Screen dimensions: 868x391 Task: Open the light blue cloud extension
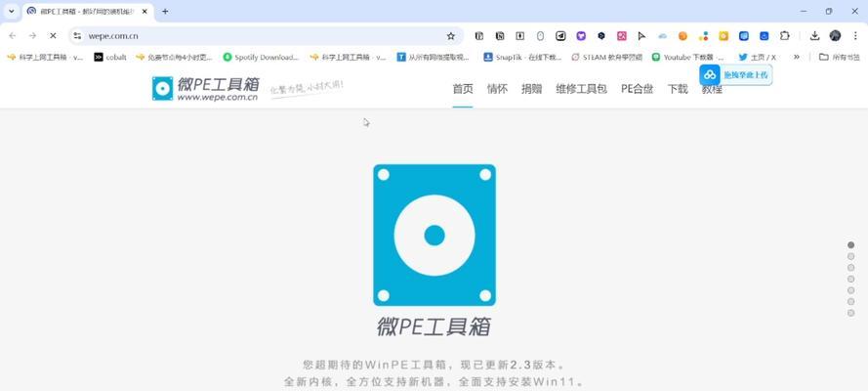pyautogui.click(x=663, y=36)
